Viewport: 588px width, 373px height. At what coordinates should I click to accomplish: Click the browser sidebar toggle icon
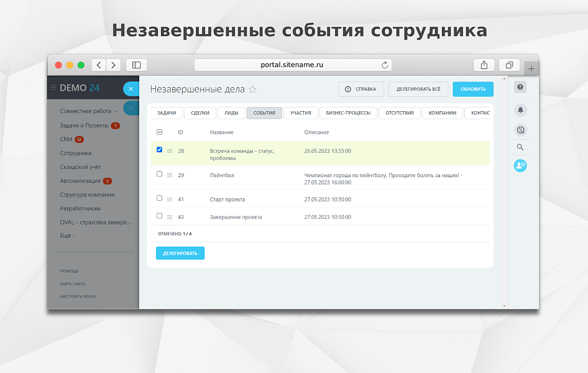click(x=136, y=65)
